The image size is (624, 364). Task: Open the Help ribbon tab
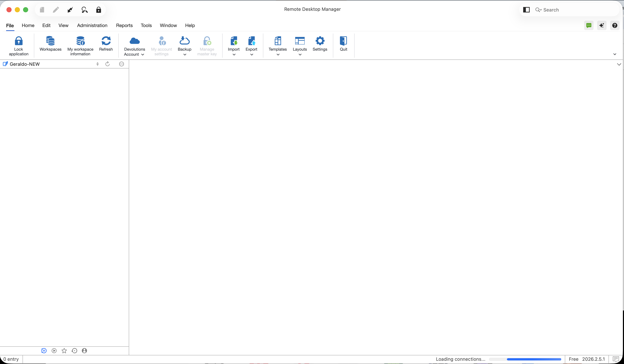(x=190, y=25)
